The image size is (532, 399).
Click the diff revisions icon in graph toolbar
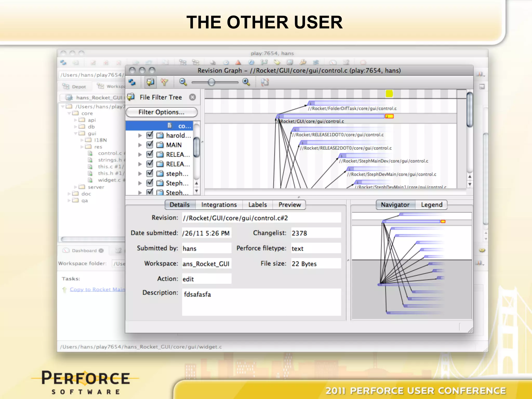[x=265, y=82]
